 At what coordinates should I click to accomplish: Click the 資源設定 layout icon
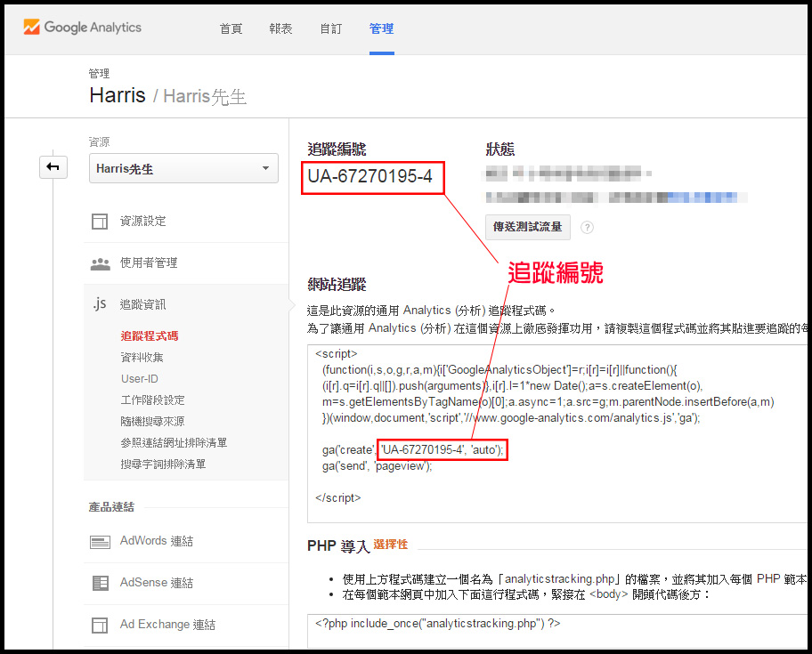click(100, 222)
